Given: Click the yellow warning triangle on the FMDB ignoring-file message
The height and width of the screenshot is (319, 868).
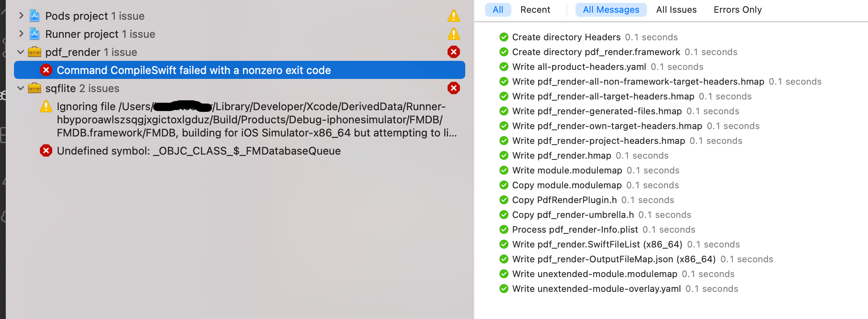Looking at the screenshot, I should [45, 106].
